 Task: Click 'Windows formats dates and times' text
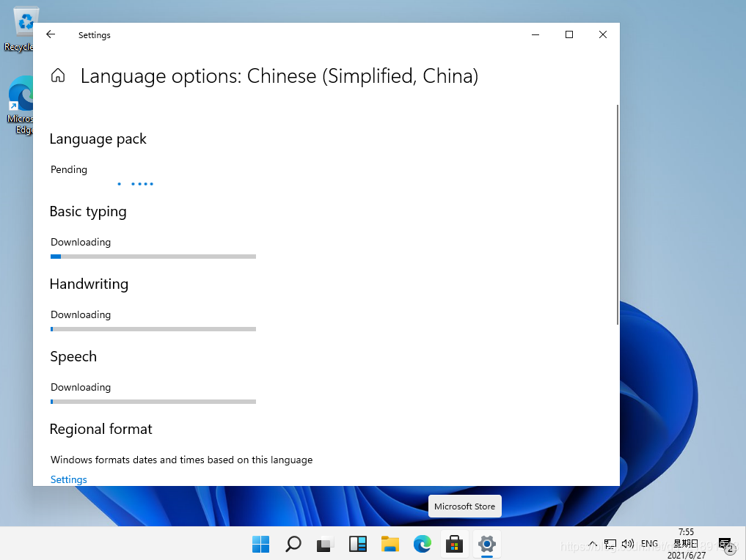point(182,460)
